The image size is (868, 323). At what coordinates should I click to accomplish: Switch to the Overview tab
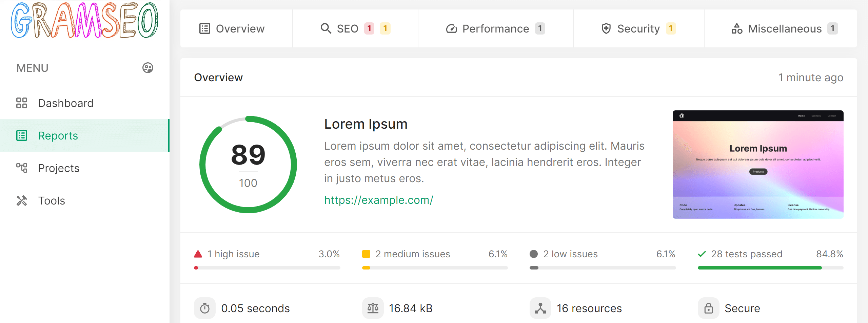point(232,29)
